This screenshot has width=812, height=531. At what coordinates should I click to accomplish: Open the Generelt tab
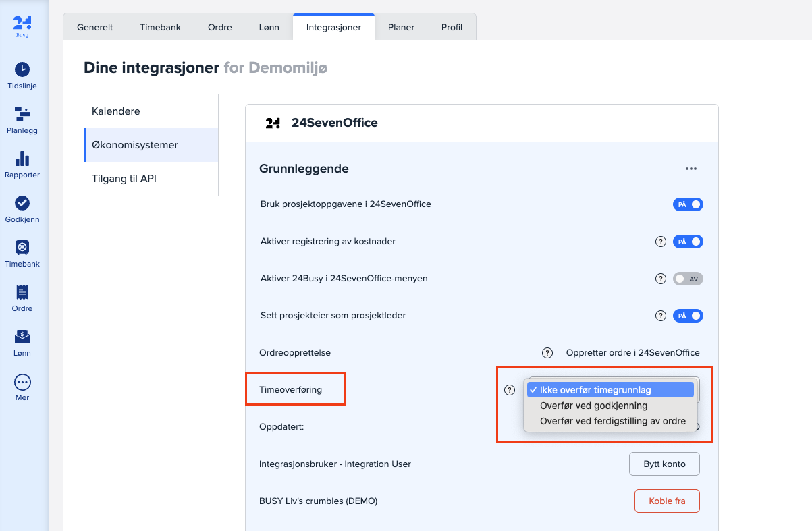95,28
